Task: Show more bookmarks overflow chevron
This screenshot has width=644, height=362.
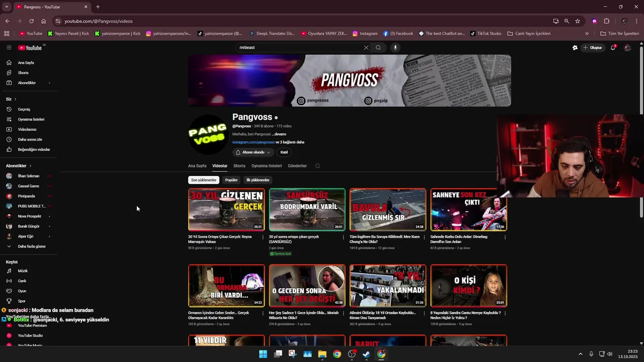Action: [587, 34]
